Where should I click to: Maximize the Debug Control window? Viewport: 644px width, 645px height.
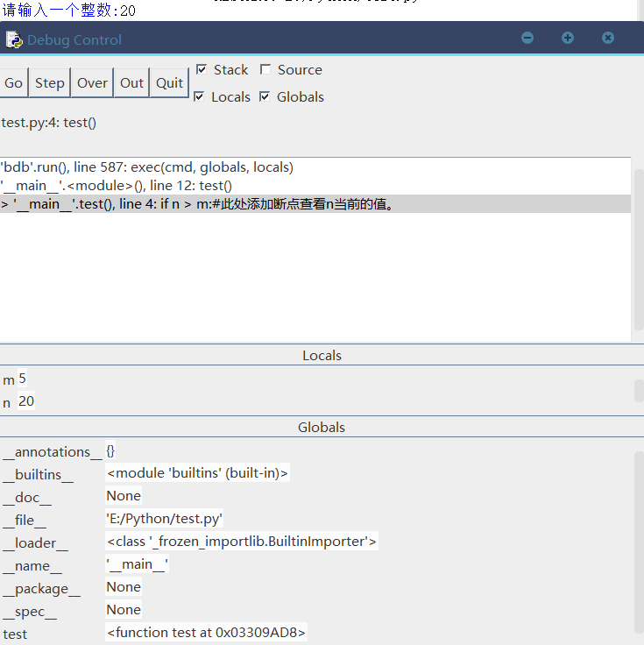tap(568, 38)
